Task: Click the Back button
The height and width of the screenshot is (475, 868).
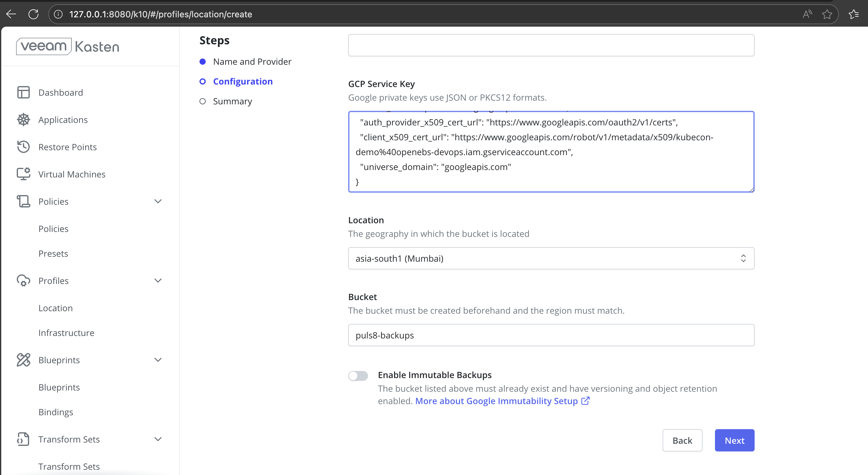Action: pyautogui.click(x=682, y=440)
